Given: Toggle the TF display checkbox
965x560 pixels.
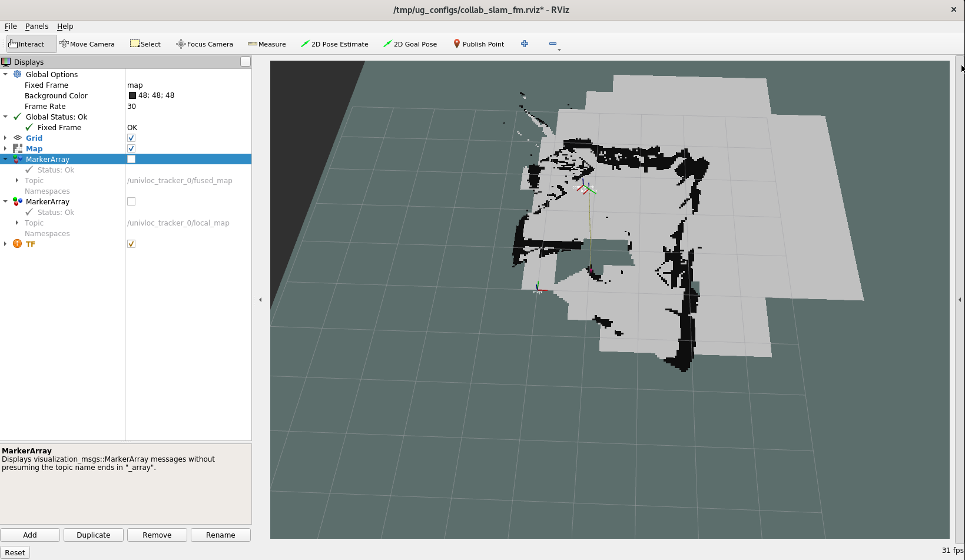Looking at the screenshot, I should click(x=131, y=244).
